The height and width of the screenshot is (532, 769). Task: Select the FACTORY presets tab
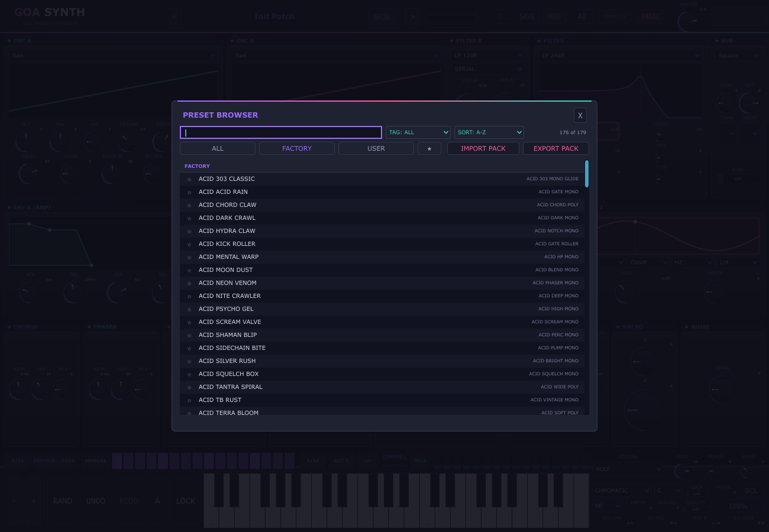click(297, 148)
